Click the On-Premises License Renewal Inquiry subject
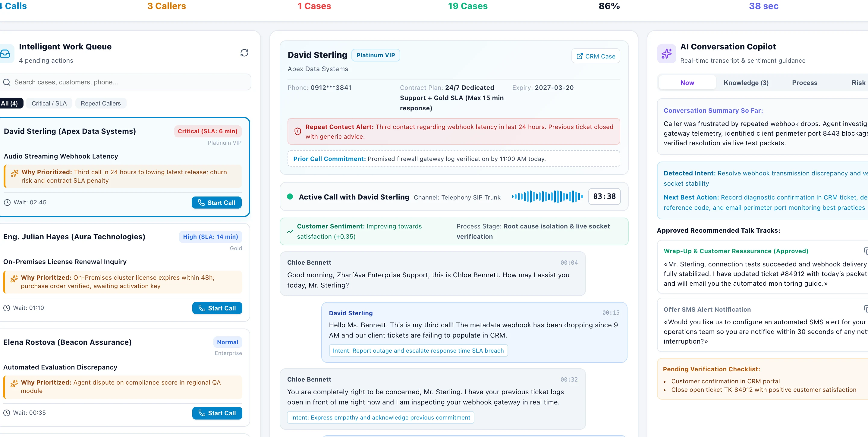Screen dimensions: 868x437 [65, 262]
